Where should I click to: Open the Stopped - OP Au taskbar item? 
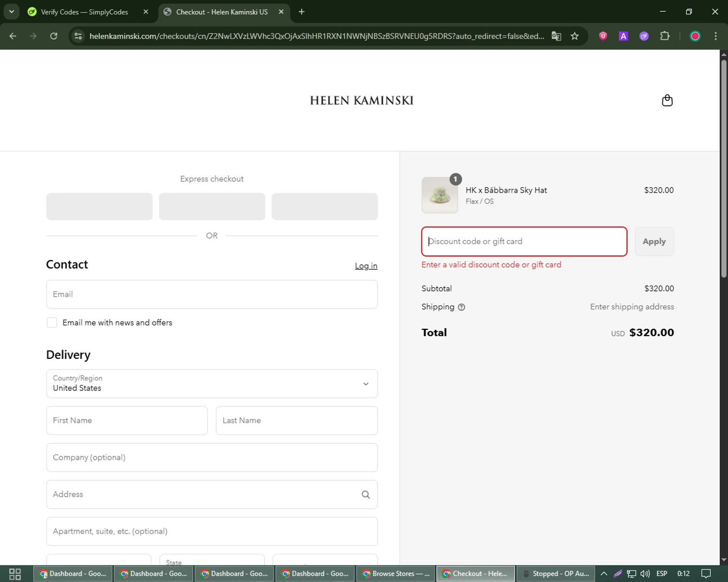tap(556, 574)
